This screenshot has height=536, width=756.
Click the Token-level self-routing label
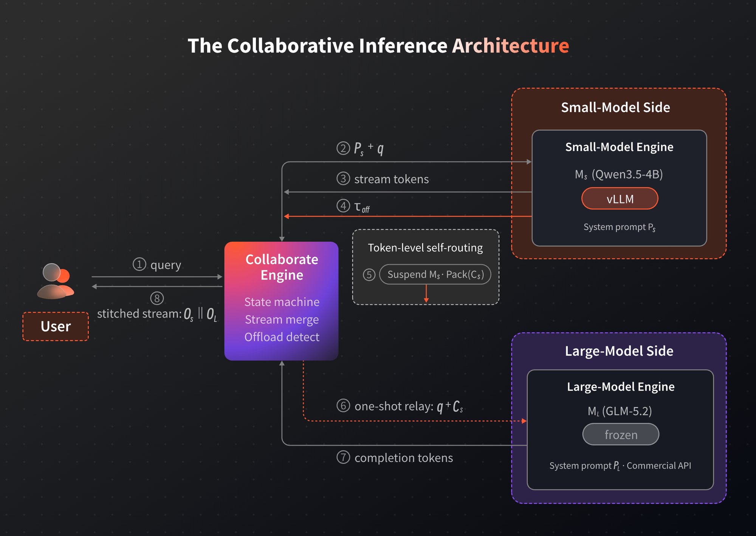pos(426,248)
